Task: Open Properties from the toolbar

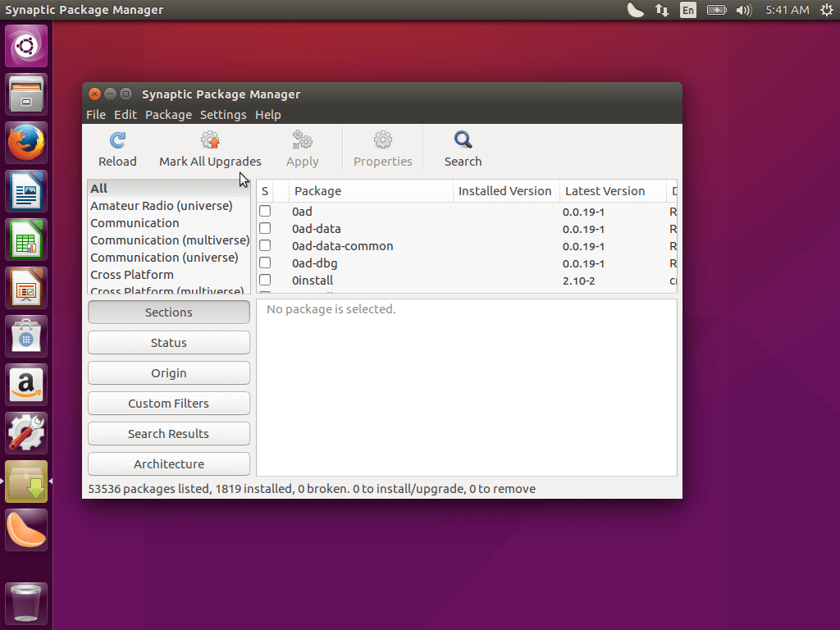Action: tap(382, 148)
